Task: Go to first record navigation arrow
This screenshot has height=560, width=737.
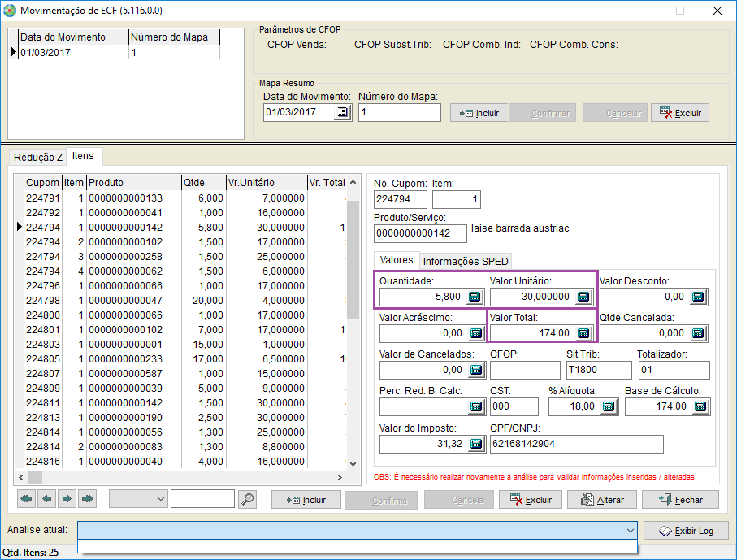Action: click(27, 498)
